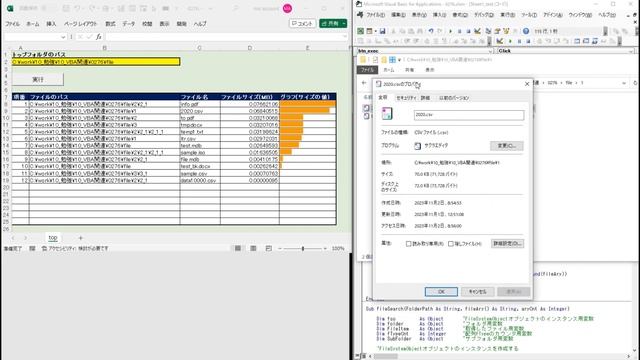
Task: Open the デバッグ menu in VBA editor
Action: click(x=484, y=15)
